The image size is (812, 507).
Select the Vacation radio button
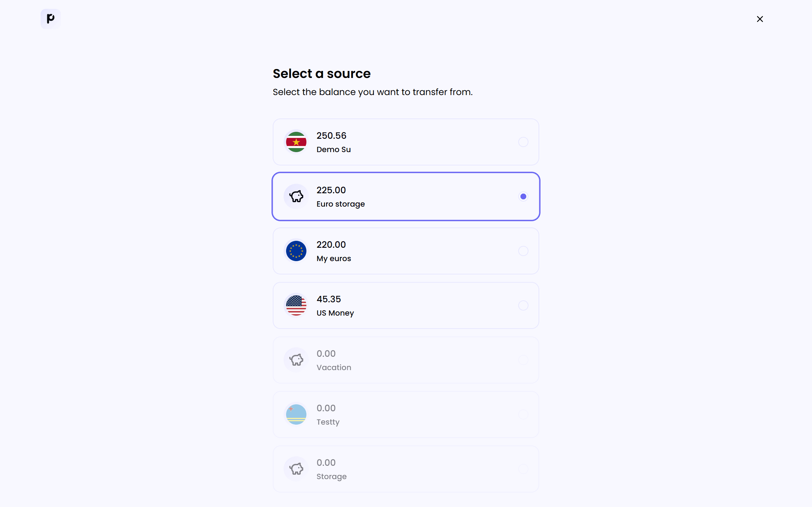coord(523,359)
